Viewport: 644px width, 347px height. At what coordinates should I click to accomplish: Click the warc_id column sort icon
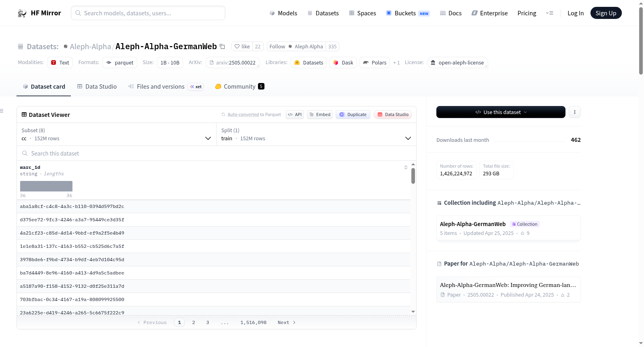(x=406, y=167)
